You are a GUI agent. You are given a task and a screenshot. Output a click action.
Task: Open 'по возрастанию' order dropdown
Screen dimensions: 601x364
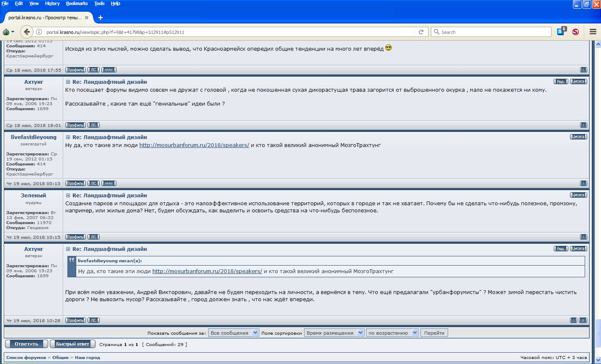tap(392, 333)
